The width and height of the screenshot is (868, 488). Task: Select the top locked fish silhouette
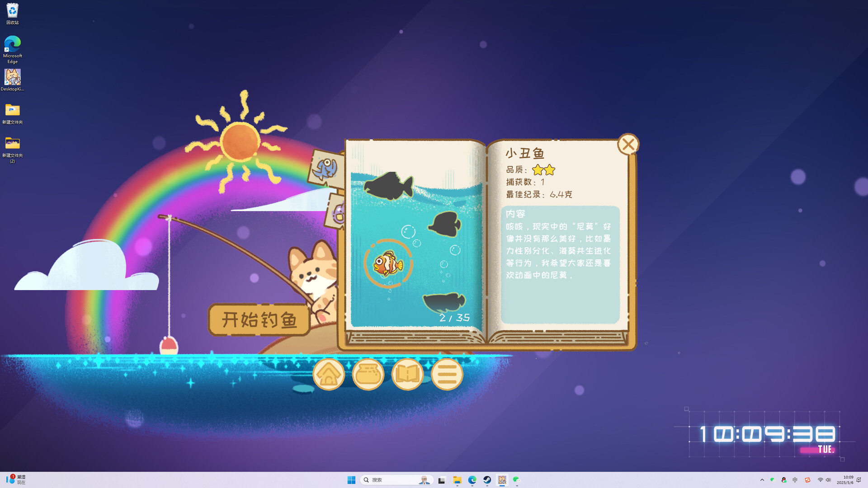point(388,185)
